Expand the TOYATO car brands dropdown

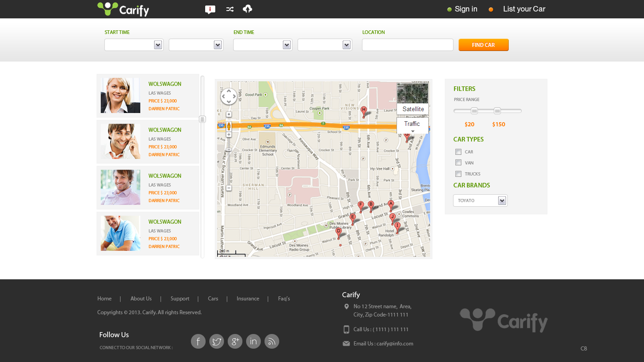[480, 201]
